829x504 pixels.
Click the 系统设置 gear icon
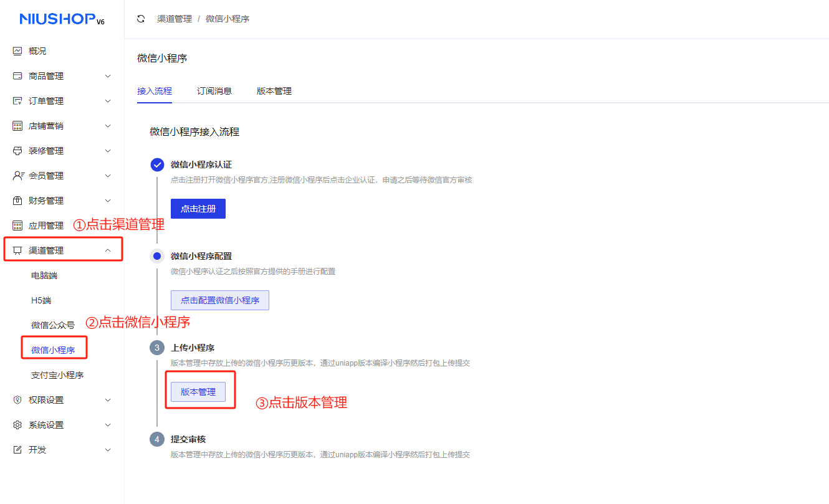tap(17, 425)
